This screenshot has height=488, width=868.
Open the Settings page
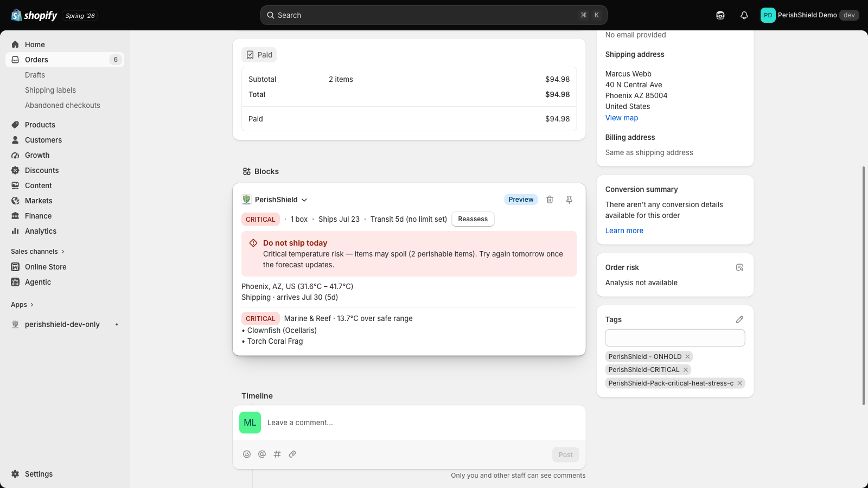coord(39,474)
